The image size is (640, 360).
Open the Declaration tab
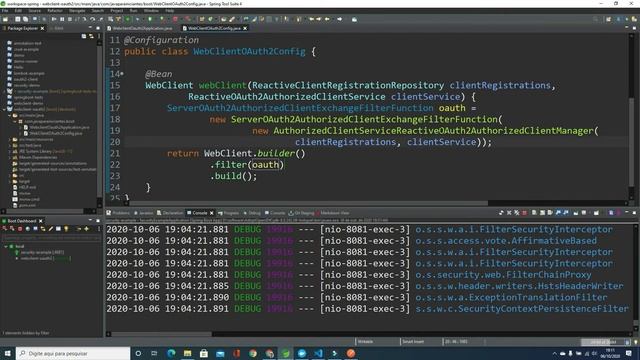tap(170, 213)
